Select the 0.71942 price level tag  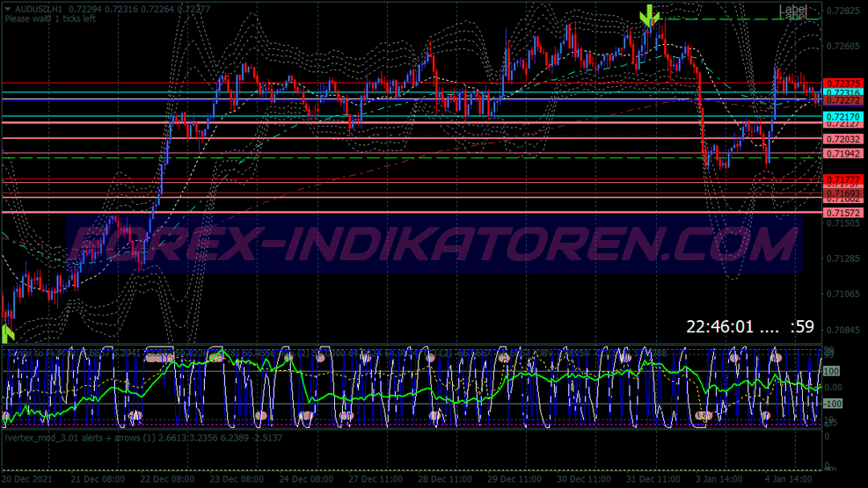[842, 153]
